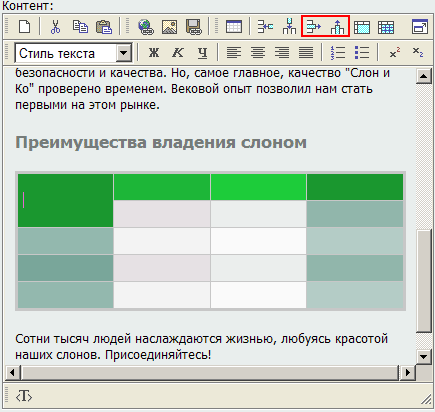This screenshot has width=435, height=412.
Task: Apply justify text alignment
Action: (x=306, y=53)
